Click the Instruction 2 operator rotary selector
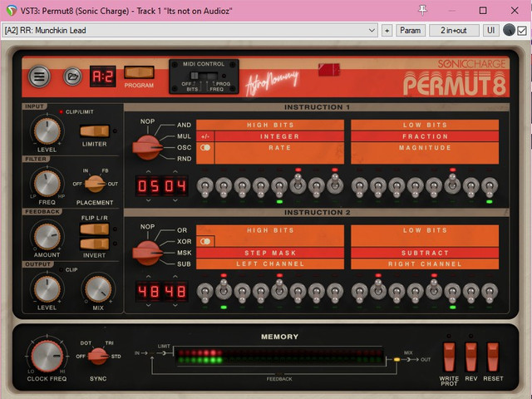The width and height of the screenshot is (532, 399). click(147, 253)
